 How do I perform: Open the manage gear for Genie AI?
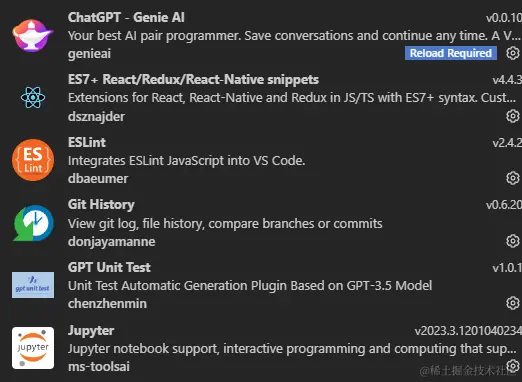pyautogui.click(x=513, y=53)
